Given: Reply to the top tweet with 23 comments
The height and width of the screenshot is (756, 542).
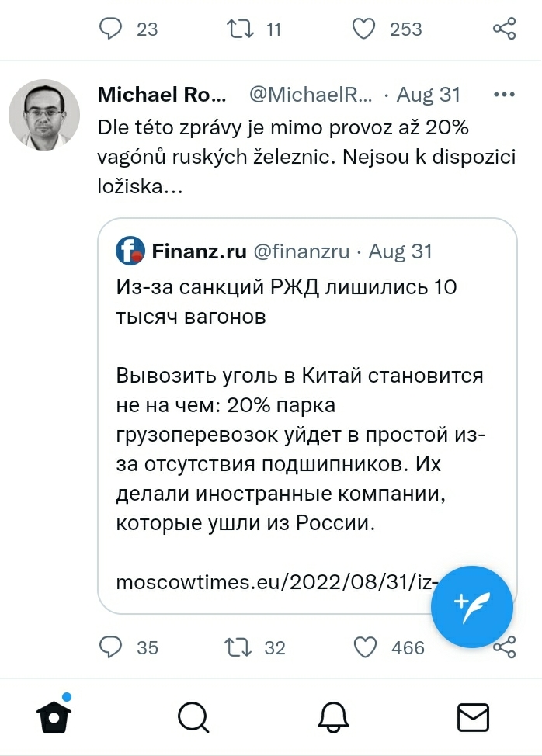Looking at the screenshot, I should (x=112, y=29).
